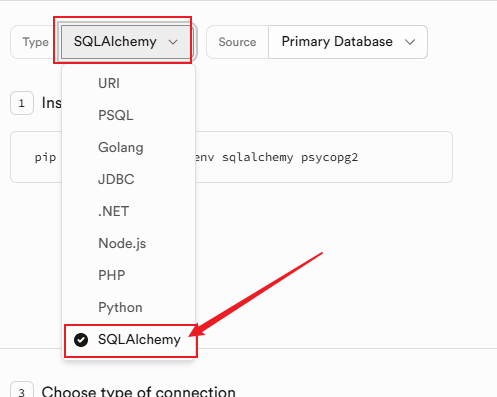The image size is (497, 397).
Task: Click the checkmark icon beside SQLAlchemy
Action: coord(81,340)
